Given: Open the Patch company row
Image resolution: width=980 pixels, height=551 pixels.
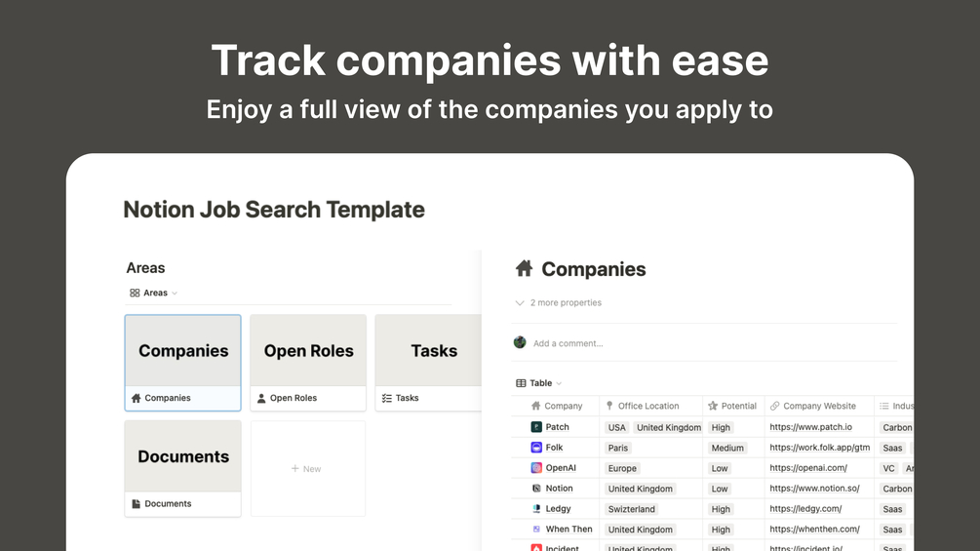Looking at the screenshot, I should (557, 427).
